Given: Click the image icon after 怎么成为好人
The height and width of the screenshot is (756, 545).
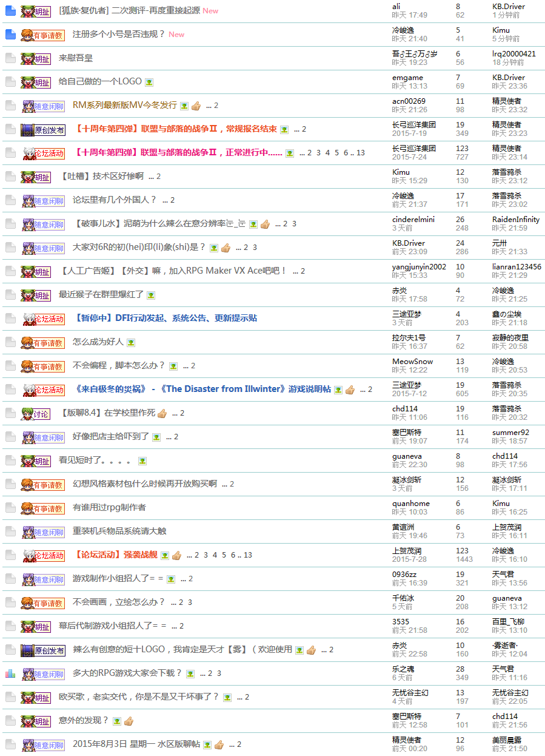Looking at the screenshot, I should [x=130, y=342].
